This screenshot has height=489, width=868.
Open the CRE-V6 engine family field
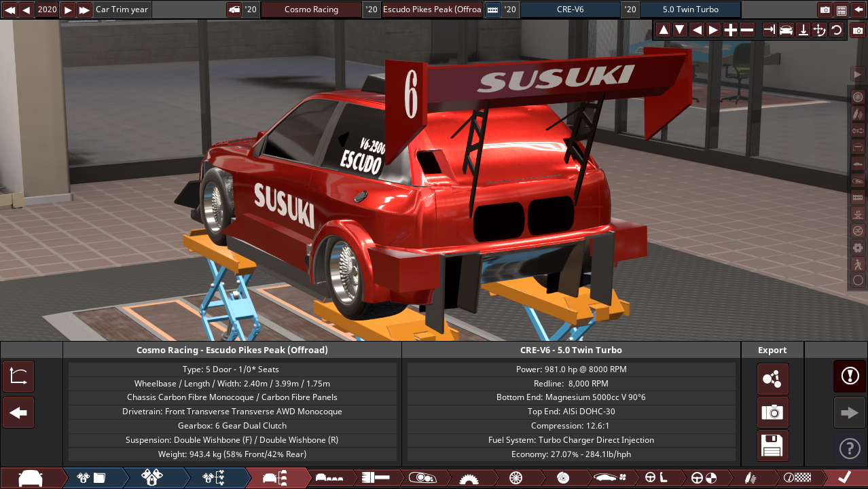(570, 10)
